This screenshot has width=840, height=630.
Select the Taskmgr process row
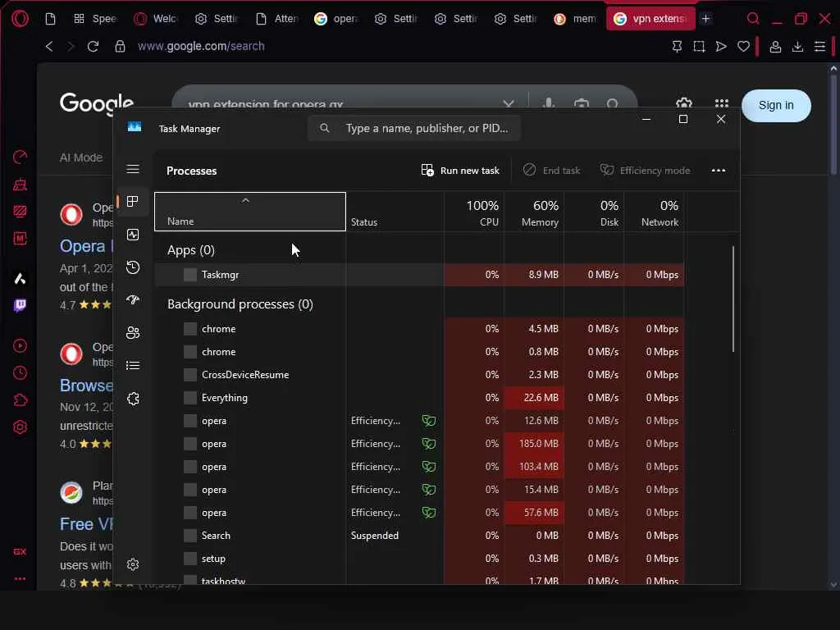point(419,275)
